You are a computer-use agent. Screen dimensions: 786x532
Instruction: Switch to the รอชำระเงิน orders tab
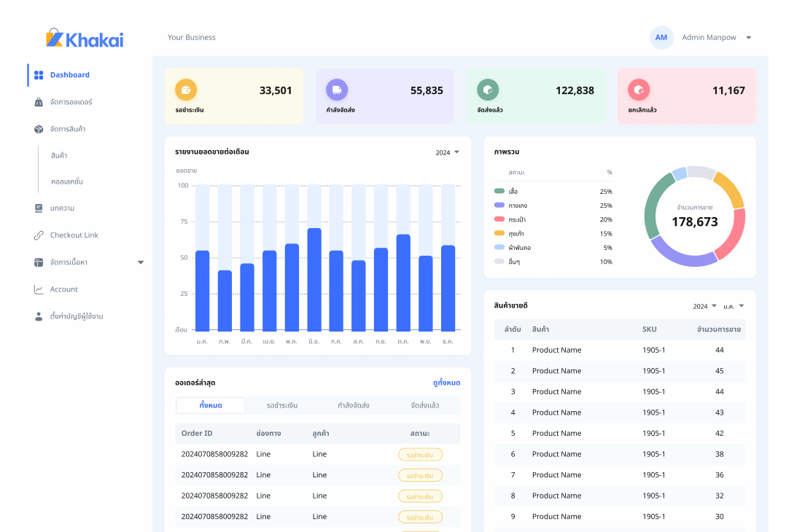pos(282,405)
